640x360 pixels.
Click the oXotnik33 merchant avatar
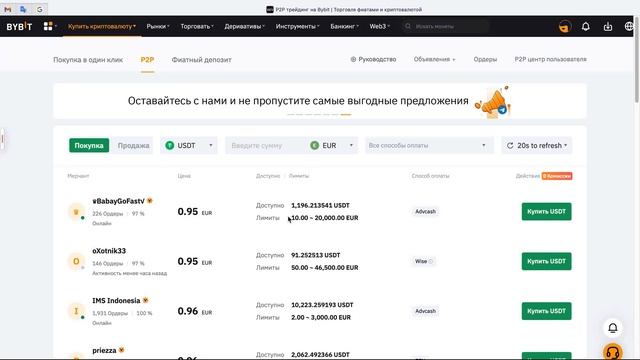76,261
